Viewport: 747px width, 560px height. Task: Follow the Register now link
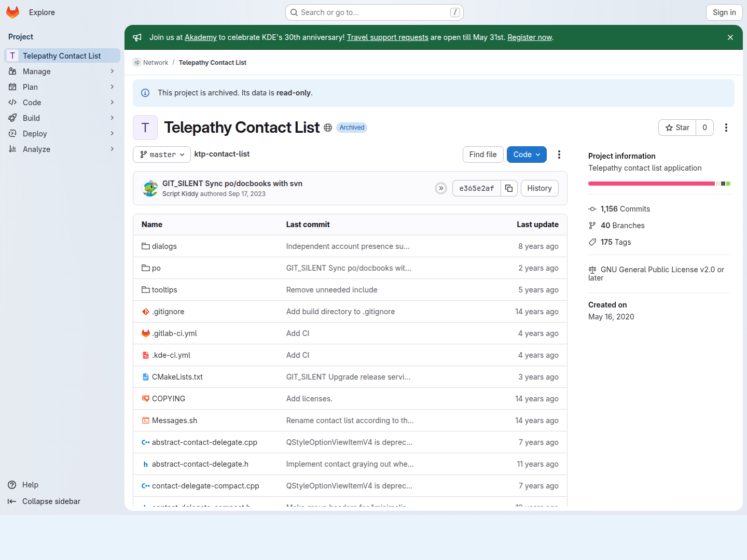click(x=530, y=37)
